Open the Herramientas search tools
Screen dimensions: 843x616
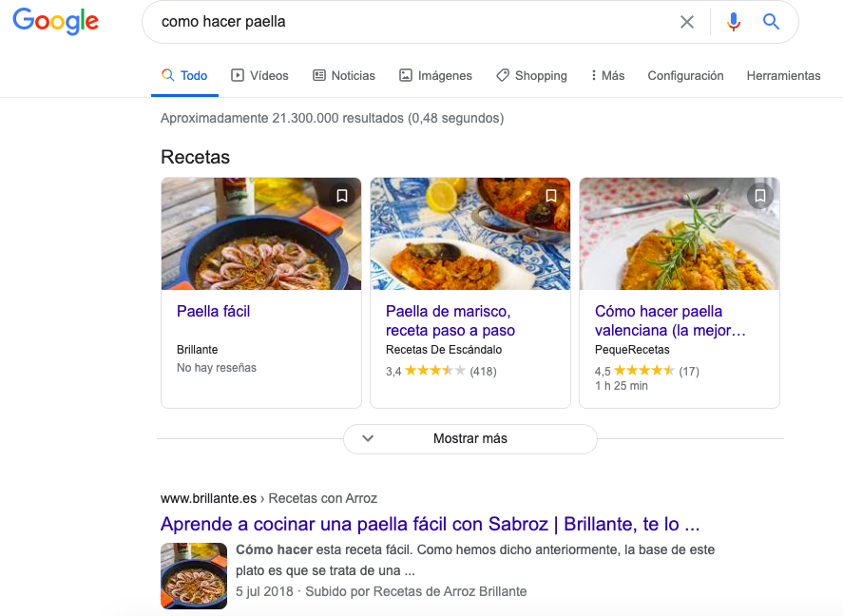(x=783, y=76)
